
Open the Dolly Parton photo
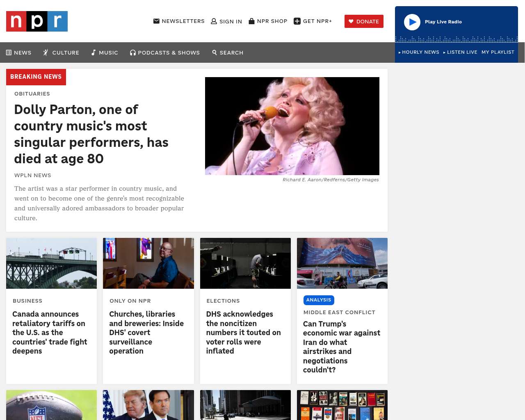pos(292,126)
